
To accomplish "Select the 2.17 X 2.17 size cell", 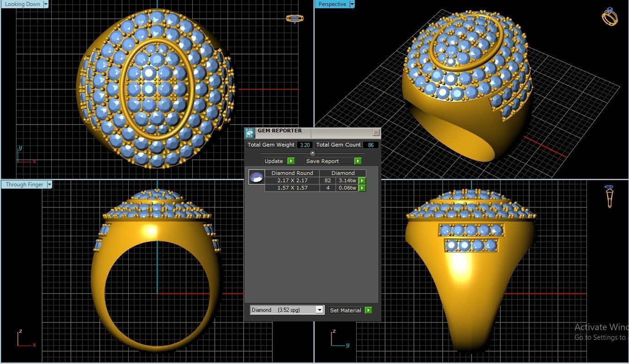I will 292,181.
